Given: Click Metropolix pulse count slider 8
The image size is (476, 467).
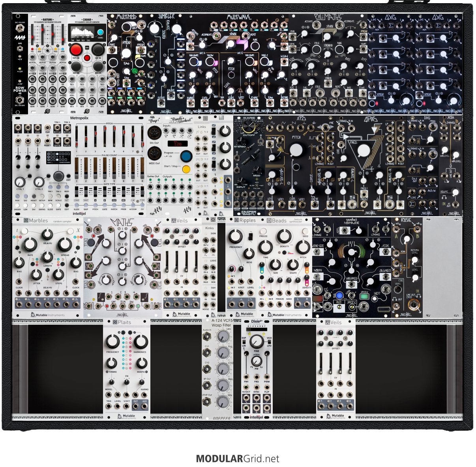Looking at the screenshot, I should click(x=142, y=168).
